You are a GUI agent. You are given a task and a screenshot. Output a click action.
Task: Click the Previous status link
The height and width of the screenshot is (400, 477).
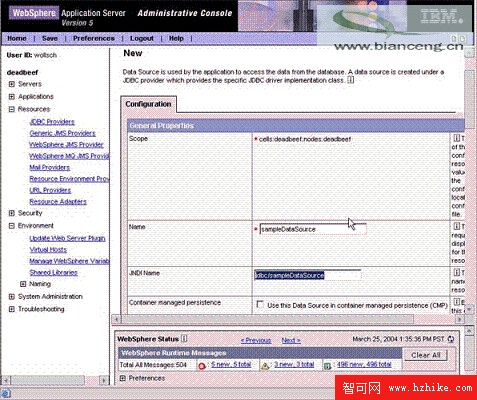(x=256, y=340)
